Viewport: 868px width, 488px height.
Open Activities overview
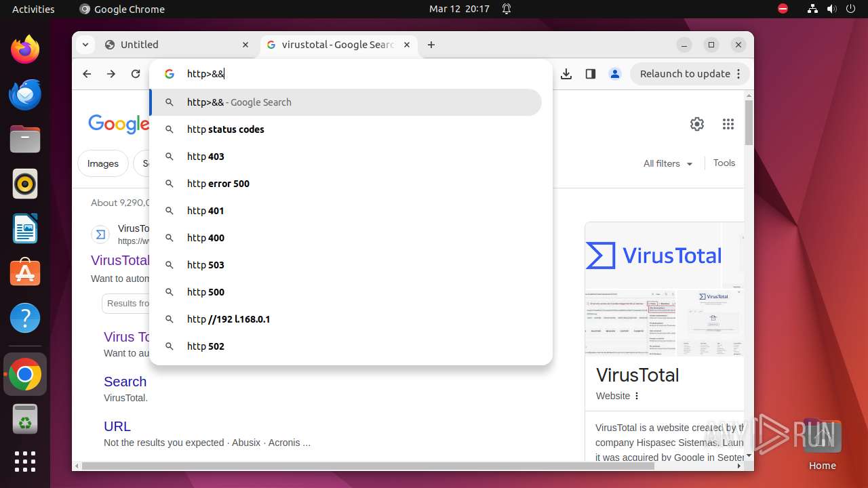[33, 9]
